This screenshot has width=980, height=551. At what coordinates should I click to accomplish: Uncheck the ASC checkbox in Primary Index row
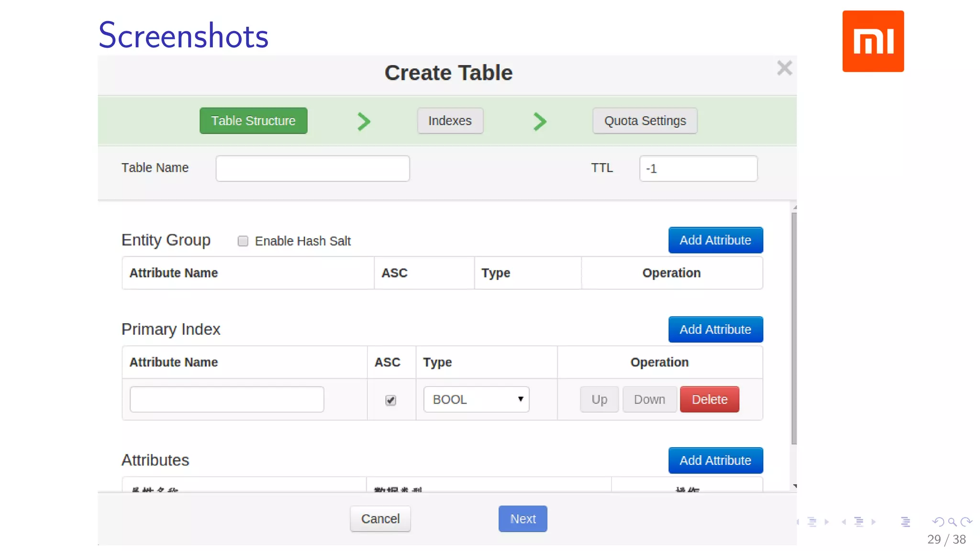coord(390,400)
